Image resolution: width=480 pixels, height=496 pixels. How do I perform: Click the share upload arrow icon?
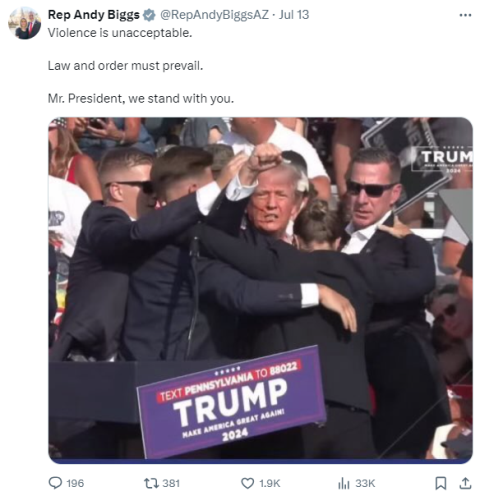click(x=465, y=483)
